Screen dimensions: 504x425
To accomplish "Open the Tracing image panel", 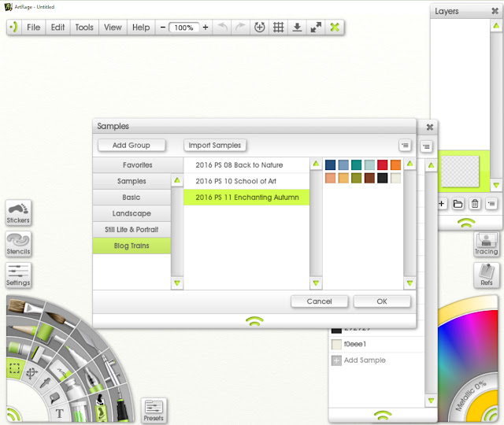I will (486, 244).
